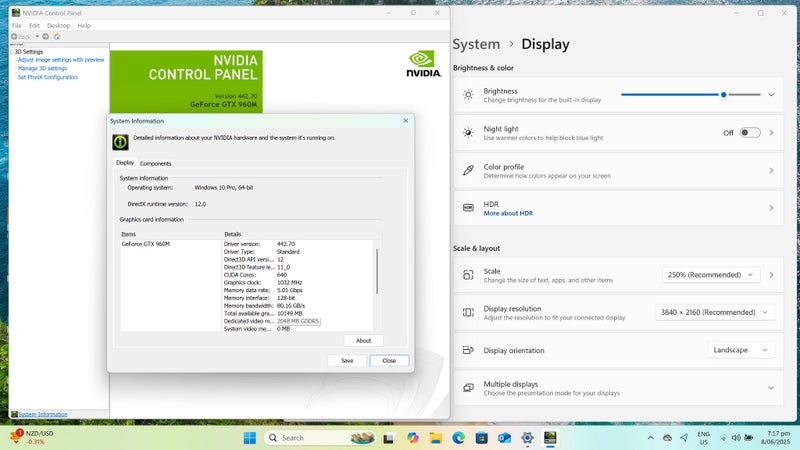
Task: Click the Settings gear on the taskbar
Action: 527,438
